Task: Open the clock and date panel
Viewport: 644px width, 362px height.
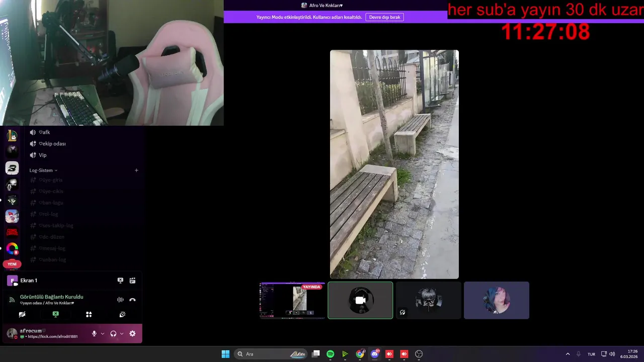Action: coord(629,354)
